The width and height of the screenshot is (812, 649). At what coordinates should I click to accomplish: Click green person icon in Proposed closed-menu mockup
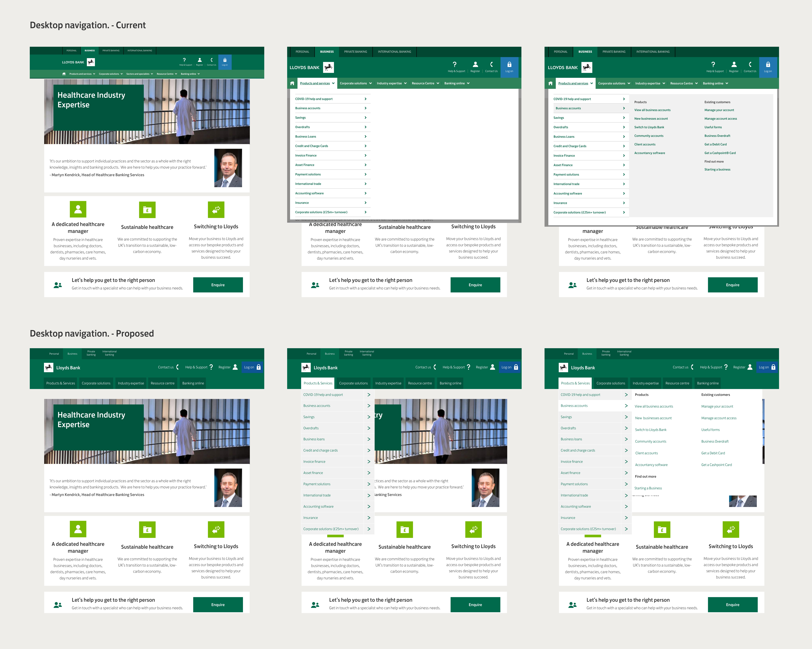coord(78,529)
